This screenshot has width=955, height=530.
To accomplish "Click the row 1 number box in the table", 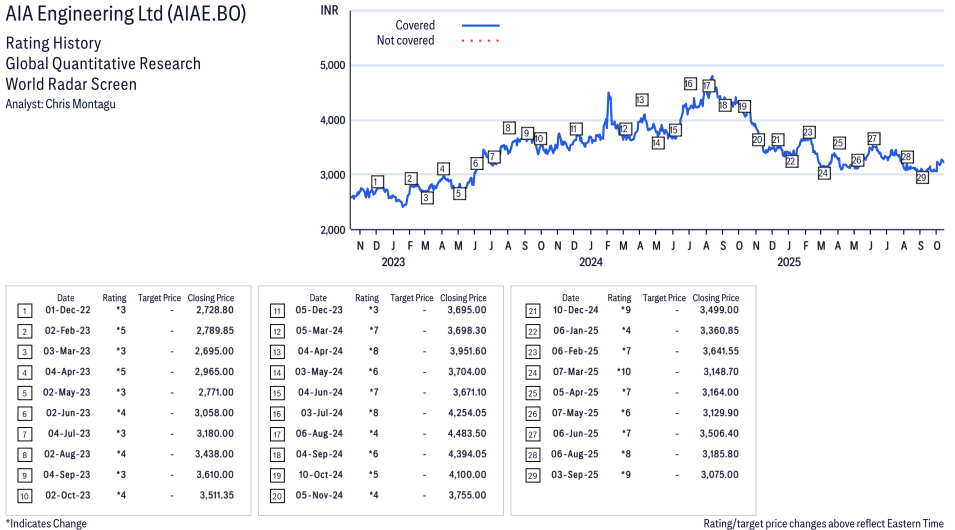I will (23, 311).
